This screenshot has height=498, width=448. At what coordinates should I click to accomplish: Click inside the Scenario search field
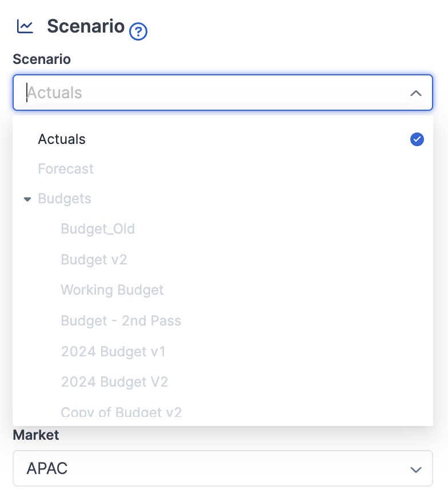tap(171, 93)
